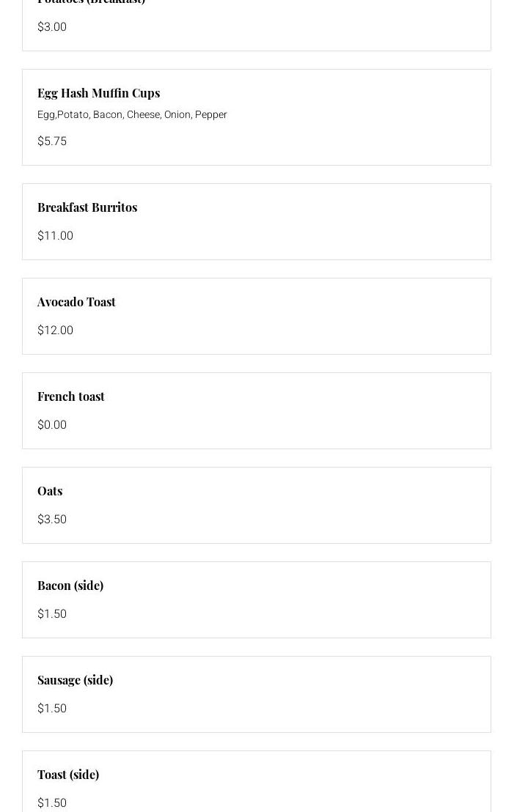The width and height of the screenshot is (517, 812).
Task: Click the price under Sausage (side)
Action: coord(52,708)
